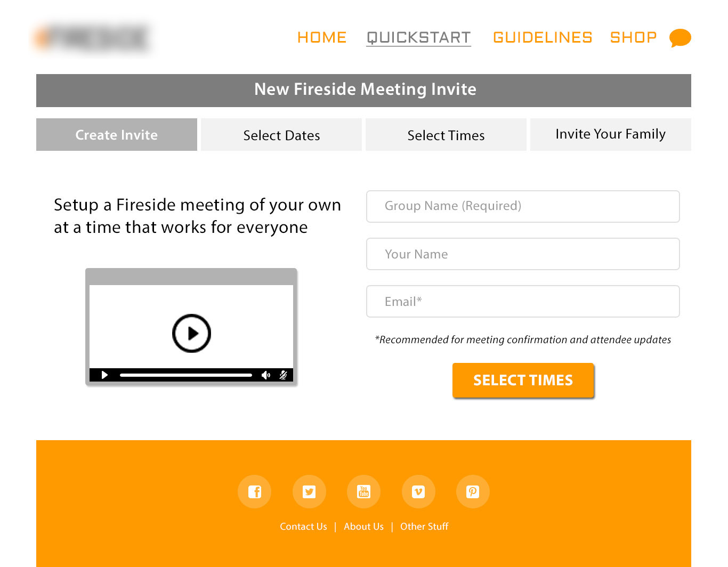Open the orange chat bubble icon
This screenshot has height=567, width=728.
(680, 38)
